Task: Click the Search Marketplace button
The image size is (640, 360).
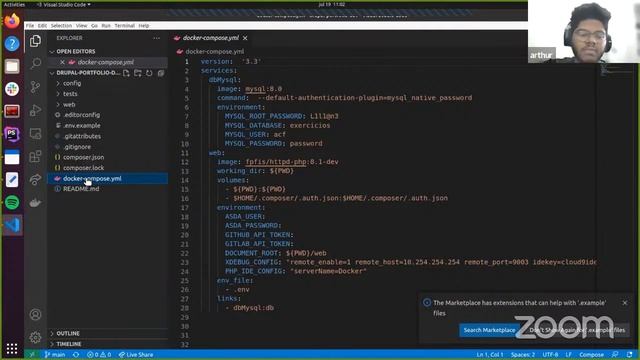Action: coord(489,330)
